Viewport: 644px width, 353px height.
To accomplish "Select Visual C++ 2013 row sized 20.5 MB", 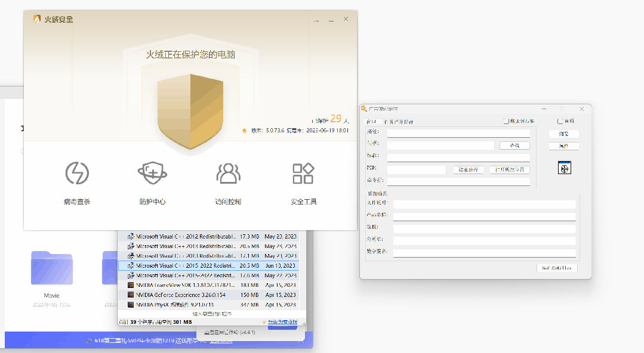I will 209,246.
